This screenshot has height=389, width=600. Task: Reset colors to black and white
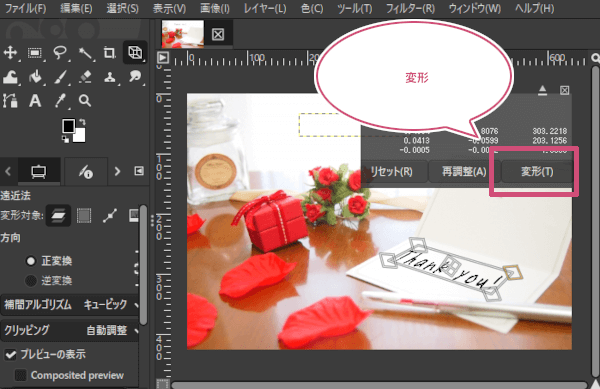65,140
